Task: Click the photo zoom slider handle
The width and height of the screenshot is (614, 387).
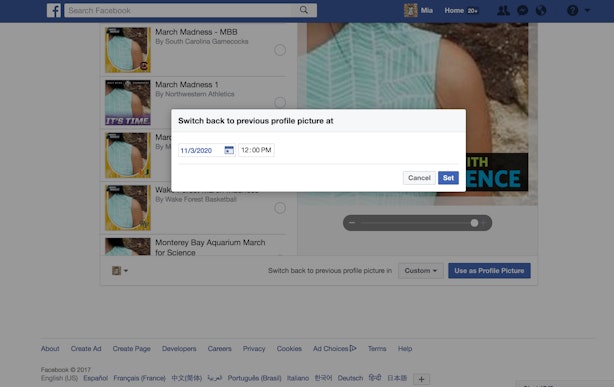Action: click(x=474, y=223)
